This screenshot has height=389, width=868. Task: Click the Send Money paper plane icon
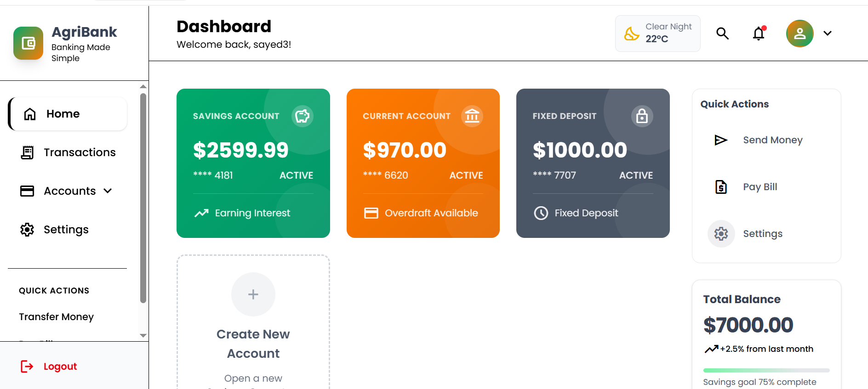click(720, 140)
